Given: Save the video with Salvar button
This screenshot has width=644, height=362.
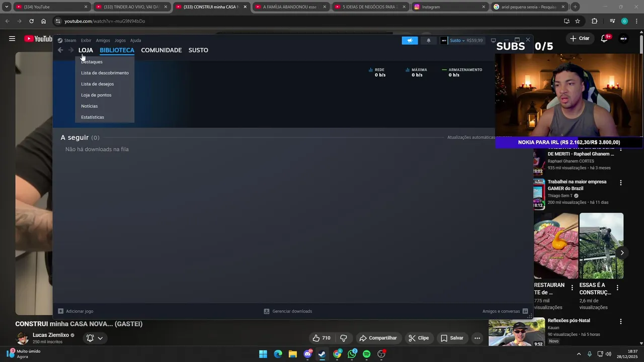Looking at the screenshot, I should click(x=452, y=338).
